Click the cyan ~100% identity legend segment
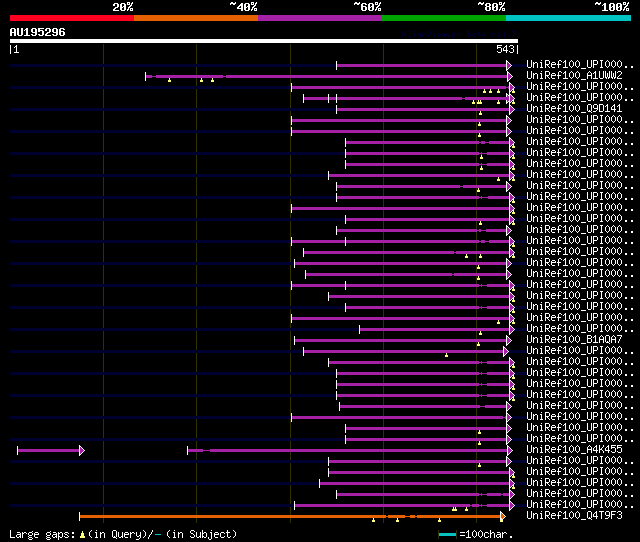This screenshot has width=640, height=542. tap(568, 18)
